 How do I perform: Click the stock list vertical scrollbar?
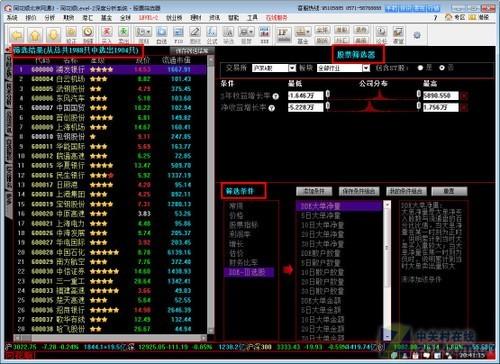(211, 194)
